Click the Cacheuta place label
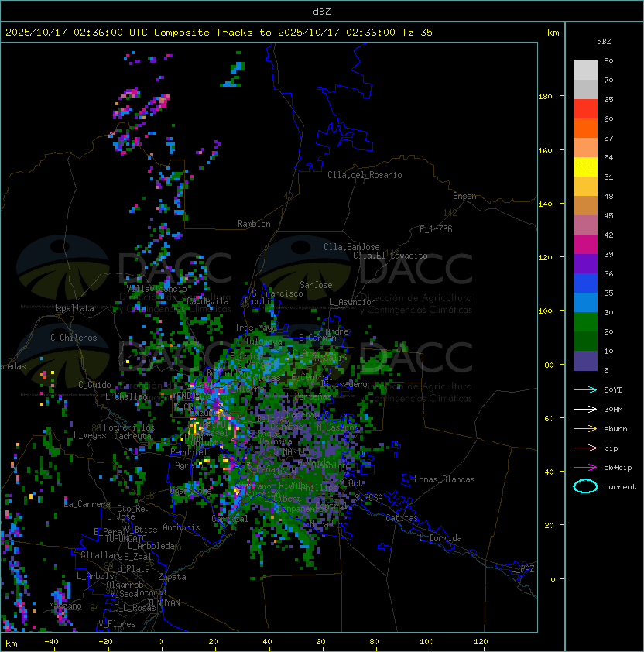644x652 pixels. 132,436
